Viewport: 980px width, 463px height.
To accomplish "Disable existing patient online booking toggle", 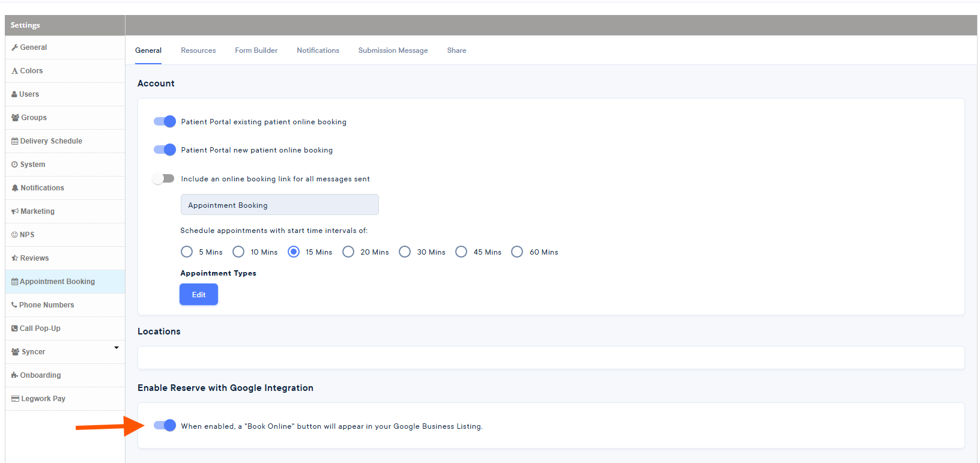I will click(165, 121).
